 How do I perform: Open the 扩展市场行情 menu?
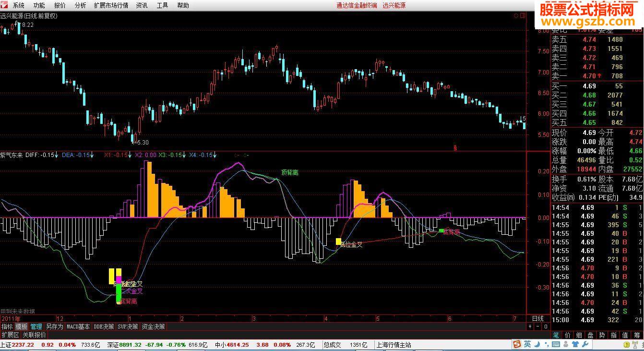click(x=111, y=5)
